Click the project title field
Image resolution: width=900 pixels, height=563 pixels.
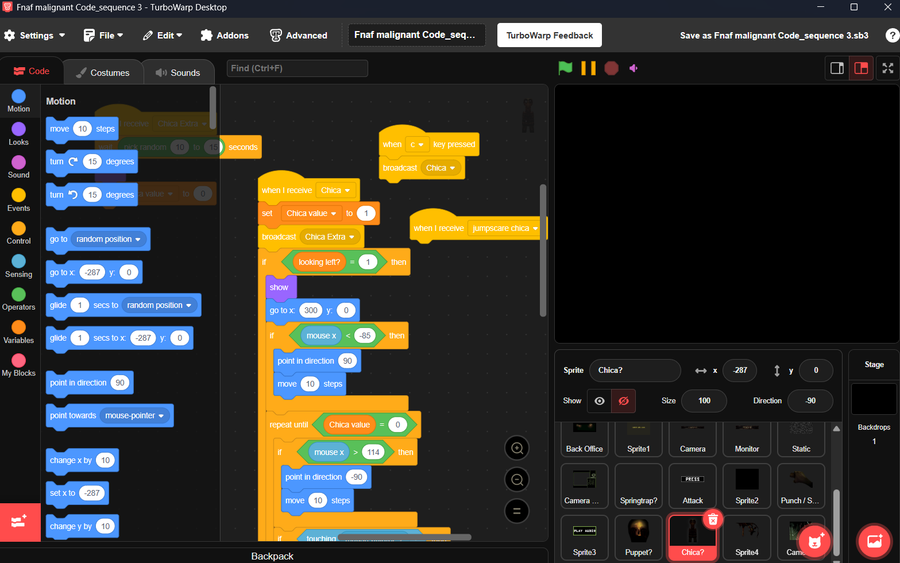416,35
